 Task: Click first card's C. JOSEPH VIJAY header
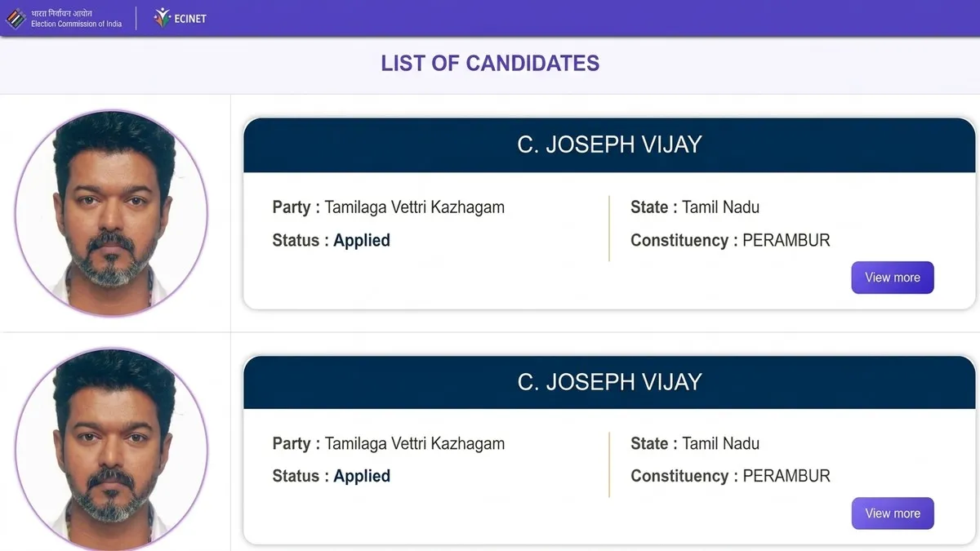609,144
